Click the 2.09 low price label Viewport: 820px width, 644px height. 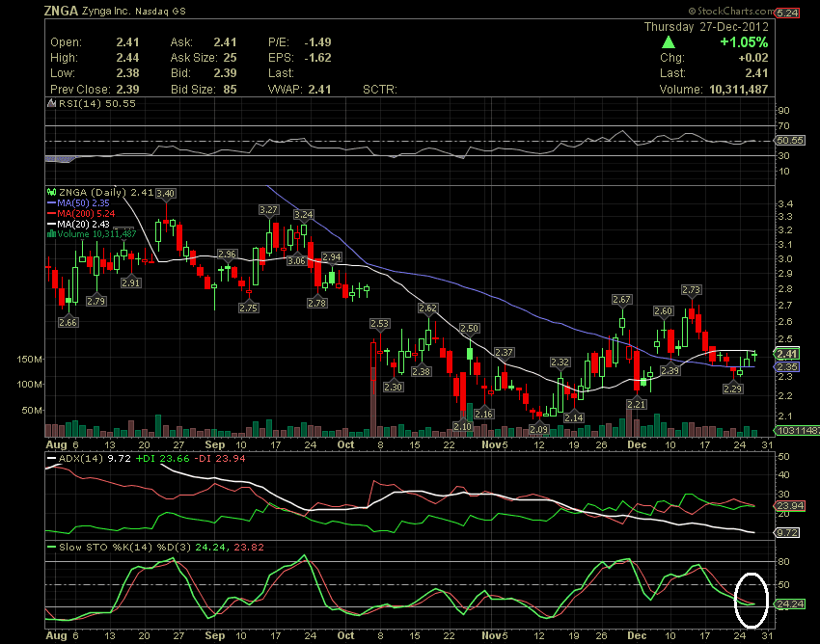coord(538,430)
